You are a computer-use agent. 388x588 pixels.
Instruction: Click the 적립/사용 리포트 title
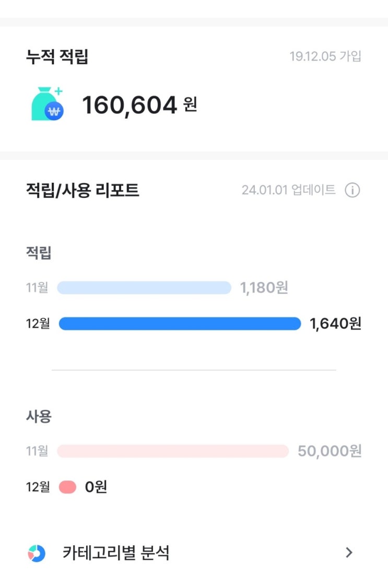click(83, 190)
